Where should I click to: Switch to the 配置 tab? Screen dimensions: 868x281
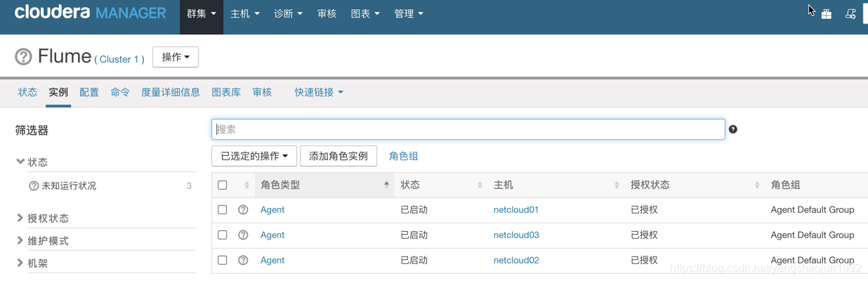(x=89, y=92)
